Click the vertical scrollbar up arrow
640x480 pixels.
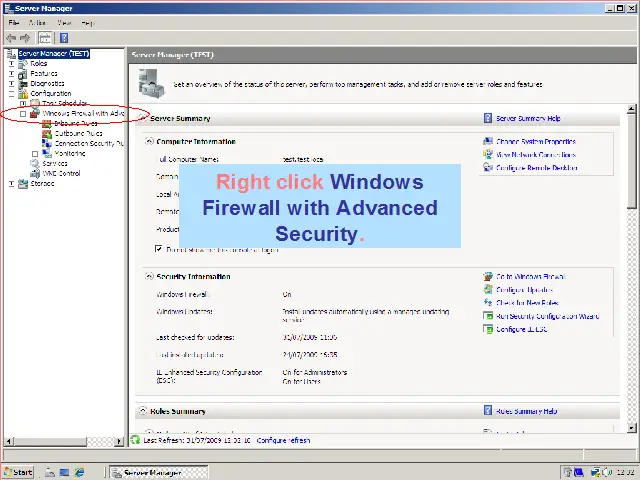point(631,109)
